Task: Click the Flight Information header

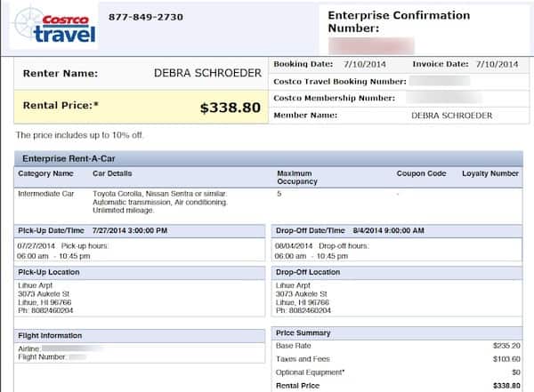Action: pos(50,335)
